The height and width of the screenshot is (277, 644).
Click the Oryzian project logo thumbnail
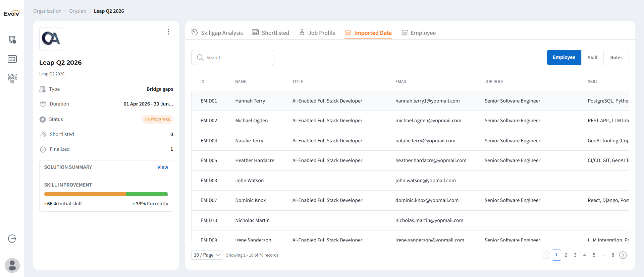click(x=51, y=39)
